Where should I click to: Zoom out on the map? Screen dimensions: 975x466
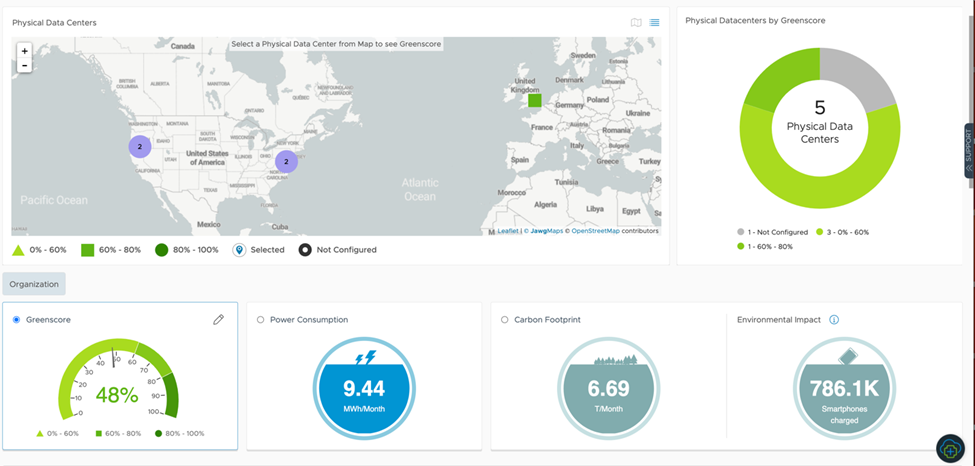tap(24, 65)
